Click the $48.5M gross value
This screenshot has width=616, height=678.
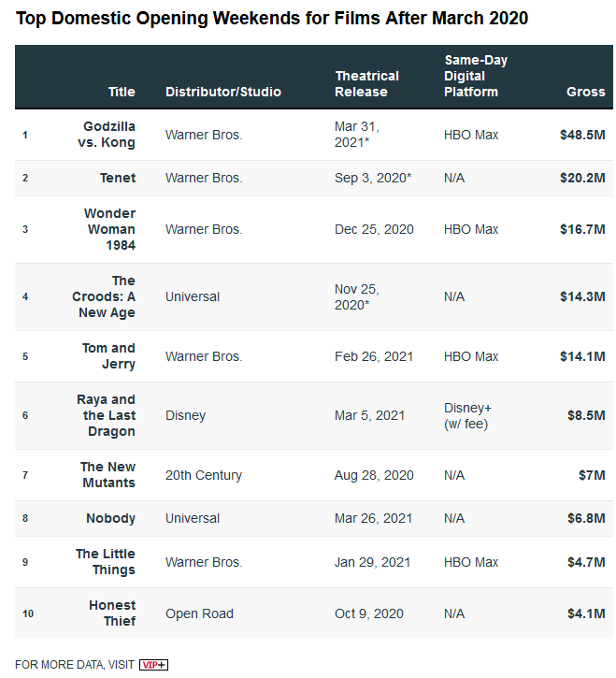581,135
